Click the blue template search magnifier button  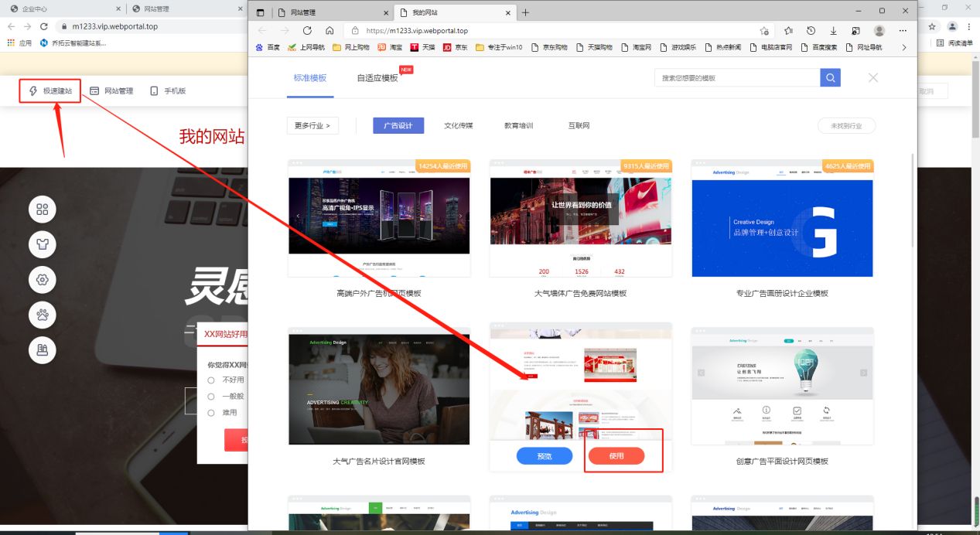(830, 78)
